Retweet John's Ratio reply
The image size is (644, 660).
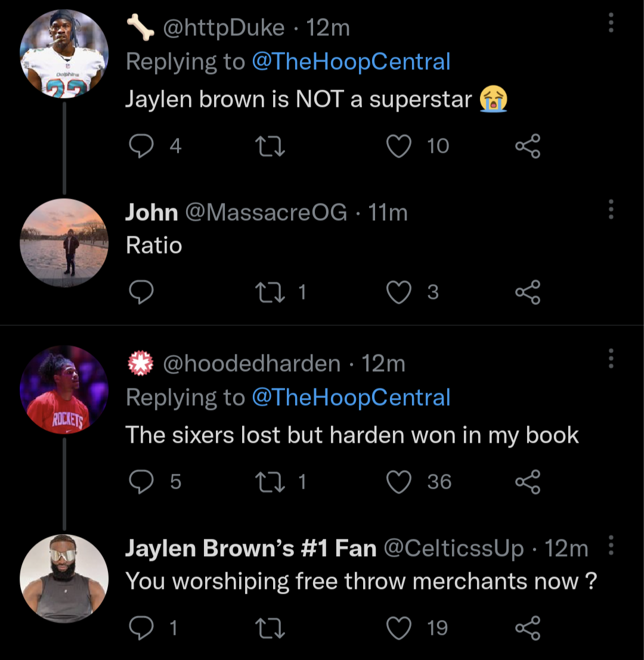270,292
